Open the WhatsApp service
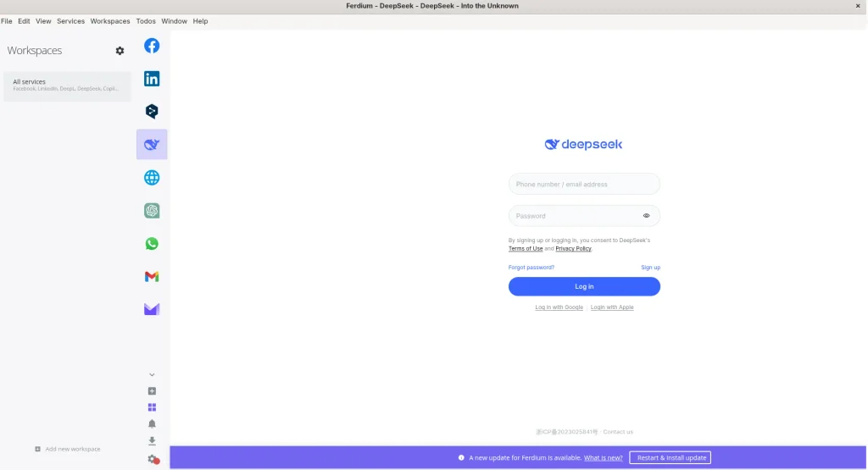Viewport: 868px width, 470px height. (x=152, y=243)
